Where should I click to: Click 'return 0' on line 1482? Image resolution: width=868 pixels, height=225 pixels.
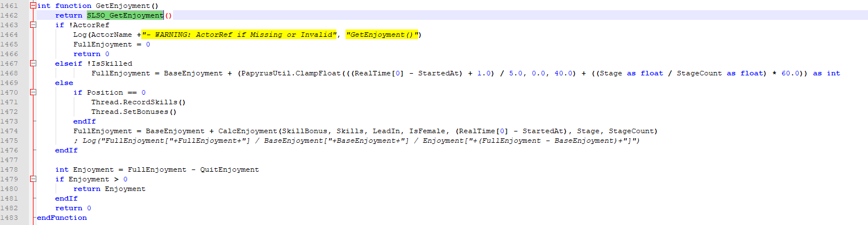tap(73, 208)
